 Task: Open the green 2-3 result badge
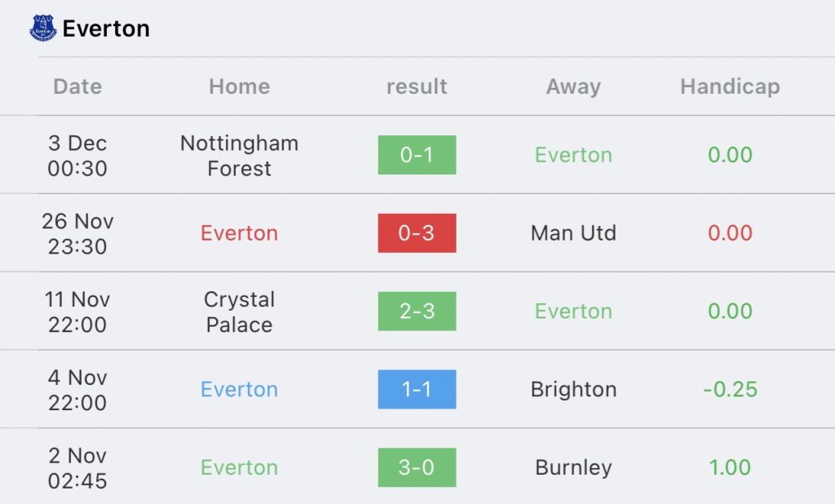(417, 312)
